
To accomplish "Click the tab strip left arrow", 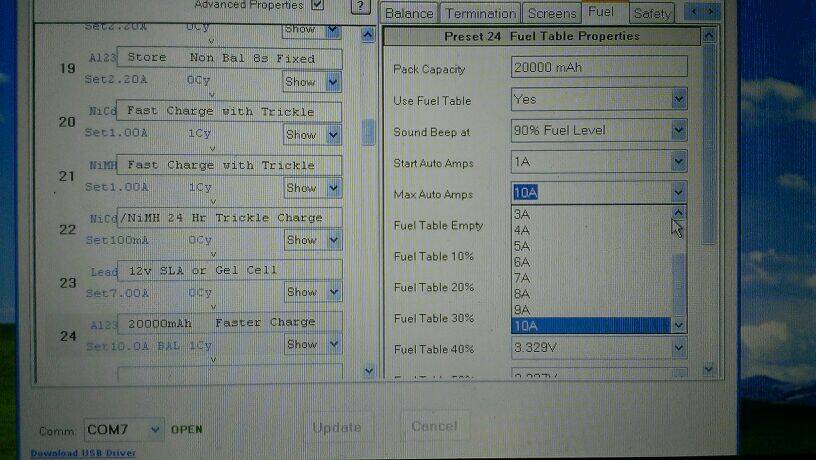I will tap(694, 11).
